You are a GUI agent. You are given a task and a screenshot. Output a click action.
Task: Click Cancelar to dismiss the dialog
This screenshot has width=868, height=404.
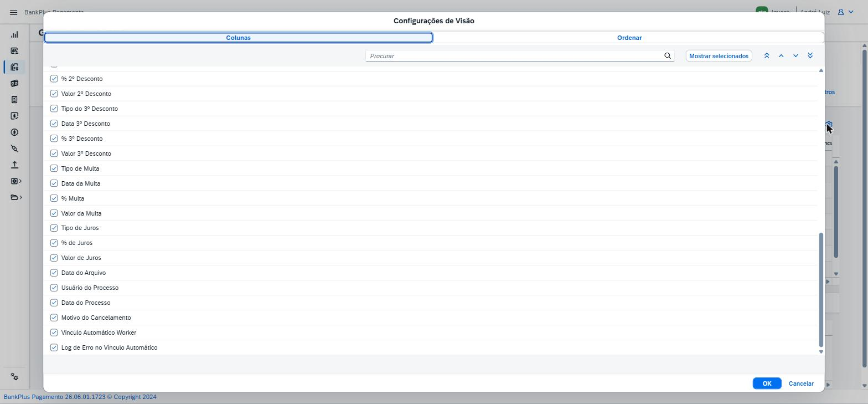[801, 383]
